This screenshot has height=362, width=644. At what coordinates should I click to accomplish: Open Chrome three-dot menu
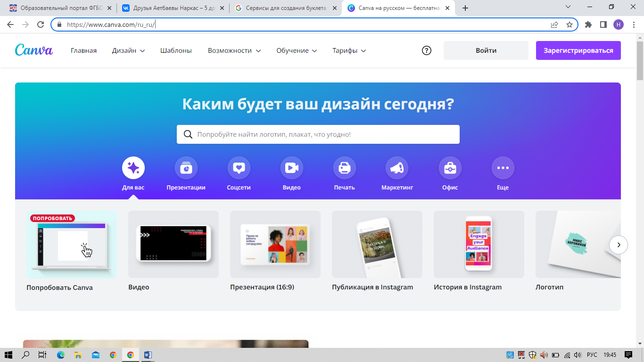click(633, 25)
